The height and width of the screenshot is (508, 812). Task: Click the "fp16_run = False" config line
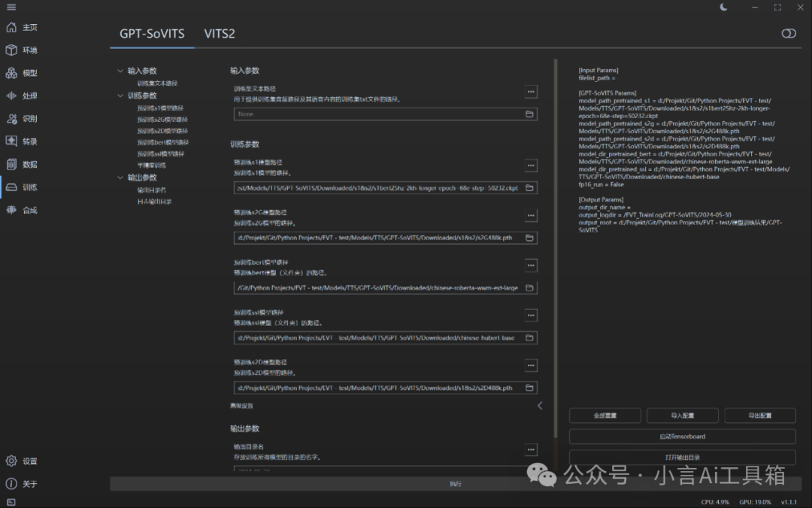click(601, 184)
